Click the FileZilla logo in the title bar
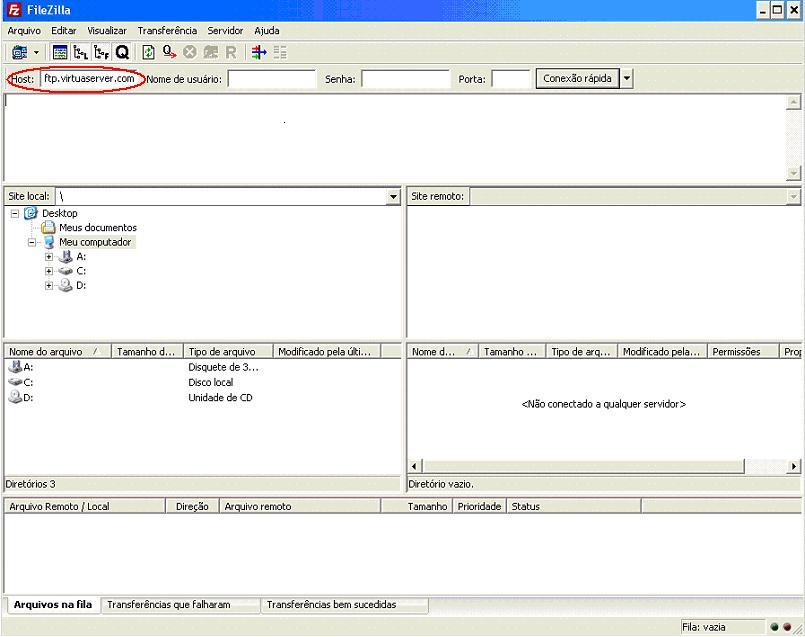805x637 pixels. 14,10
